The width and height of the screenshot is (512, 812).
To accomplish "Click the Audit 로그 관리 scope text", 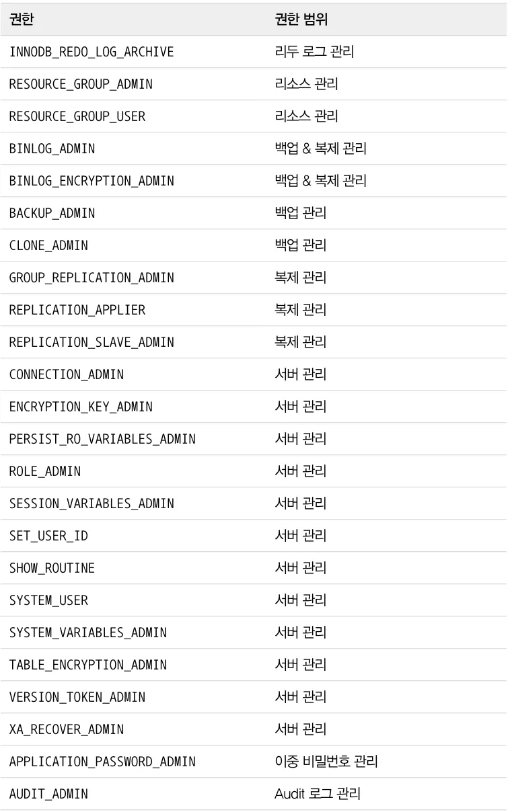I will [x=318, y=794].
